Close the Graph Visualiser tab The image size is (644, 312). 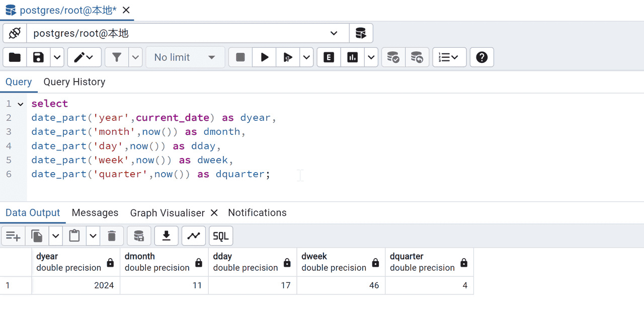(x=214, y=213)
